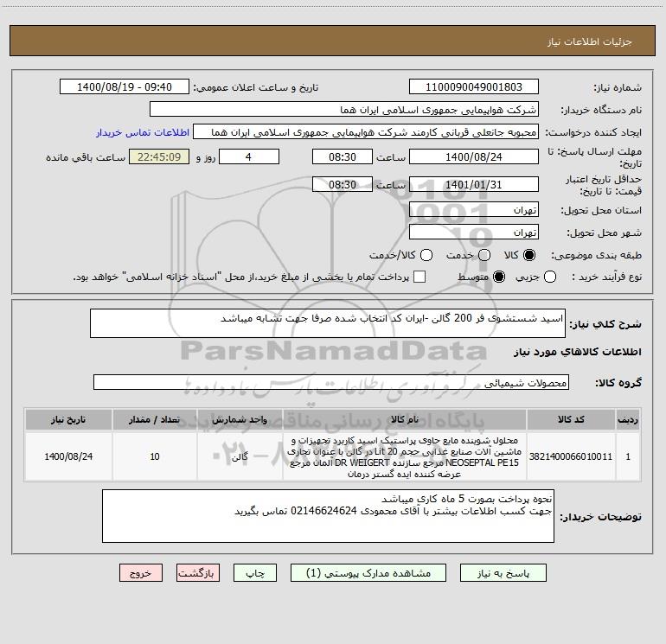Click the response deadline time 08:30 field

tap(343, 156)
